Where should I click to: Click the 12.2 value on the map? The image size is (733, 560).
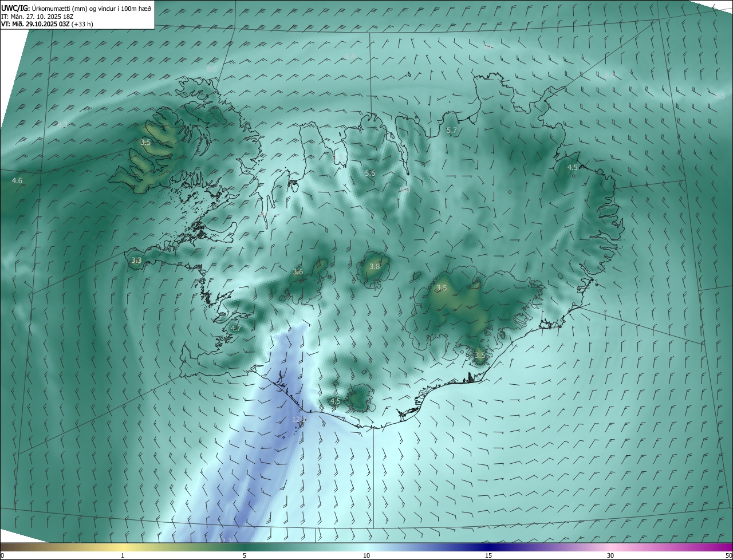(x=299, y=420)
